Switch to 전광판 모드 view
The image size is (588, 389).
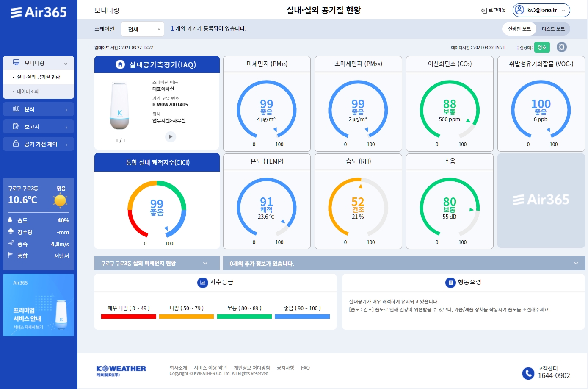point(519,29)
